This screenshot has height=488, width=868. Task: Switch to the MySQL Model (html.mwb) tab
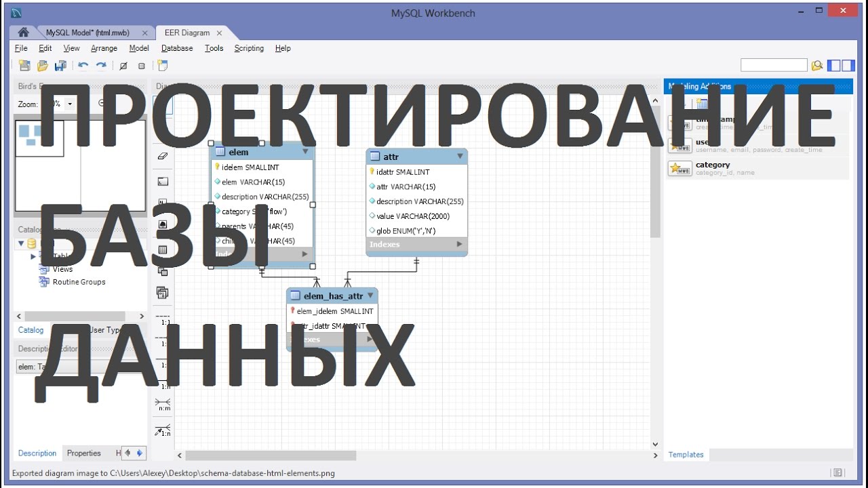coord(87,33)
